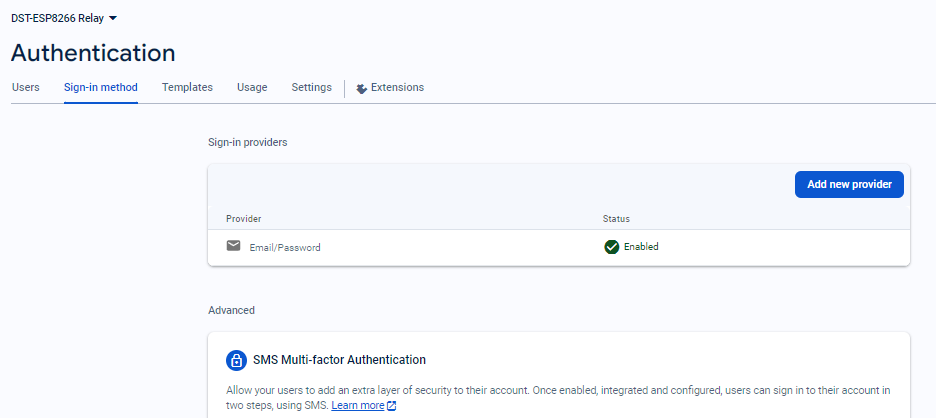Click the DST-ESP8266 Relay project name

(x=57, y=18)
